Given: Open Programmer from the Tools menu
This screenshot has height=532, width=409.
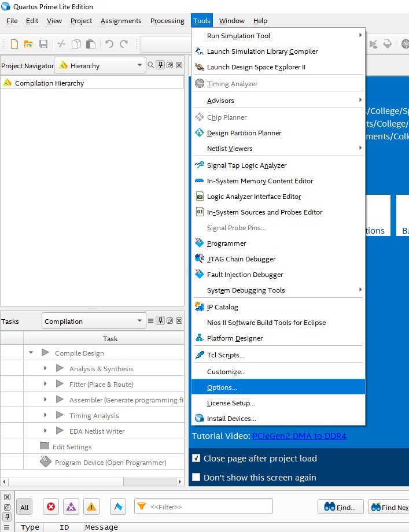Looking at the screenshot, I should point(278,243).
